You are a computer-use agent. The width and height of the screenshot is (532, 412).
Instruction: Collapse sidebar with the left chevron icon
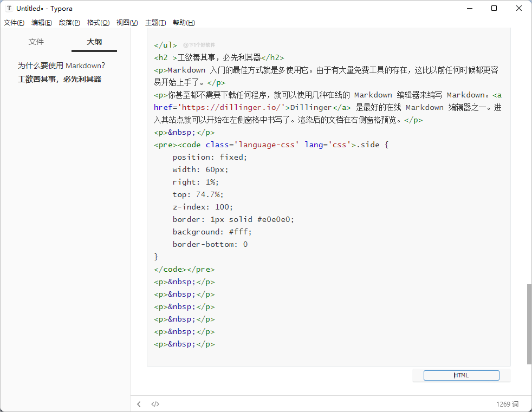(x=139, y=404)
